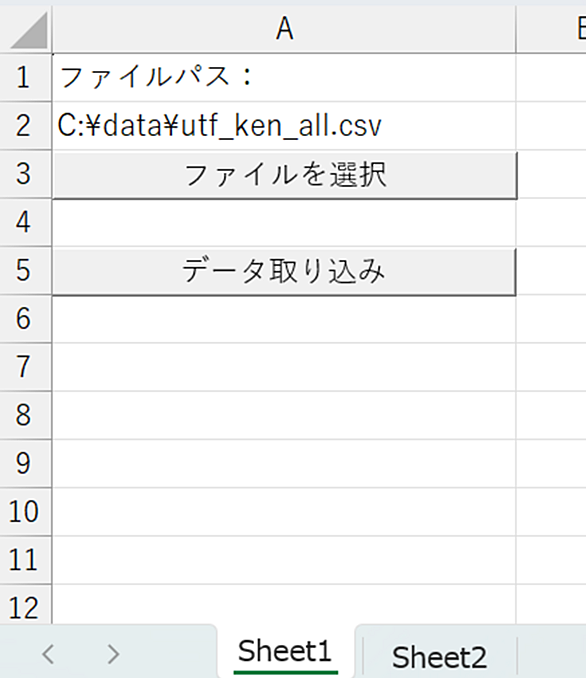Click the ファイルを選択 button
586x678 pixels.
click(x=285, y=176)
